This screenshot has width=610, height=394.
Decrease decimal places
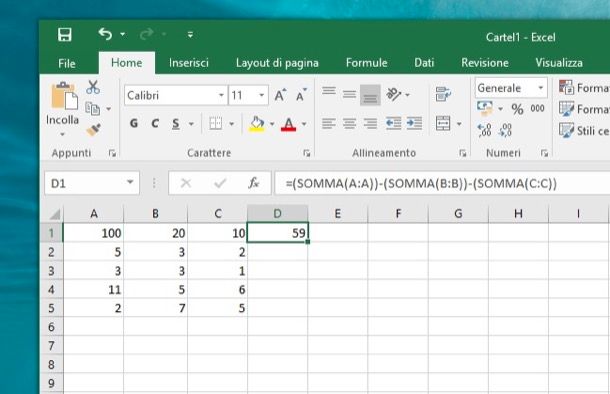click(505, 130)
